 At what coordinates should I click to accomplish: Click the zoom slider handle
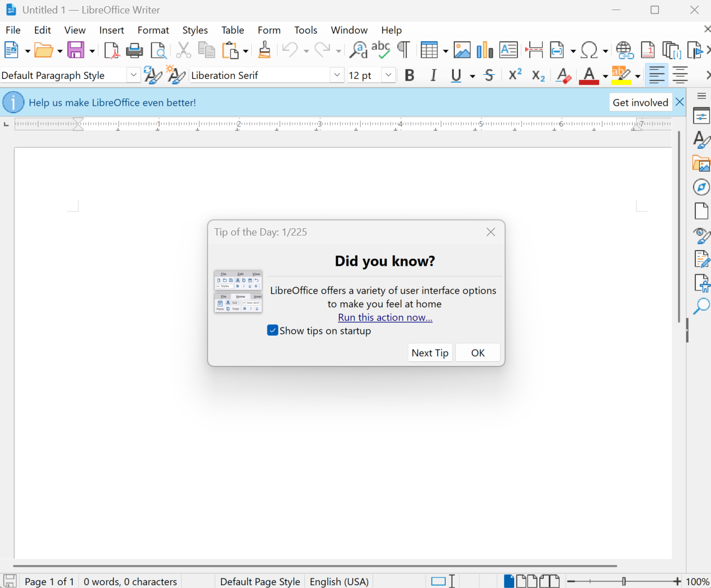624,581
